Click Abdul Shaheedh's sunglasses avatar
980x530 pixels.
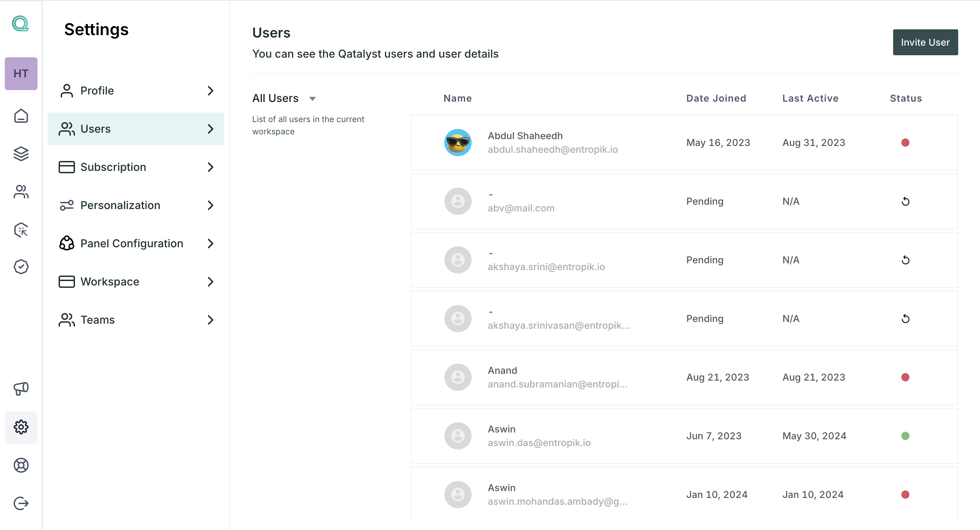pos(458,143)
